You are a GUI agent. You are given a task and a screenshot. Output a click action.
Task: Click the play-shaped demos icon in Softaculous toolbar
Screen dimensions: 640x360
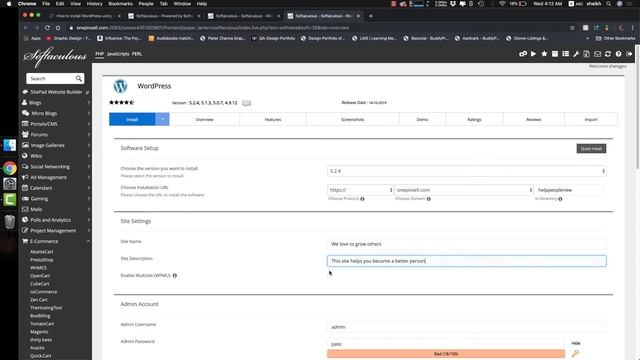point(533,54)
